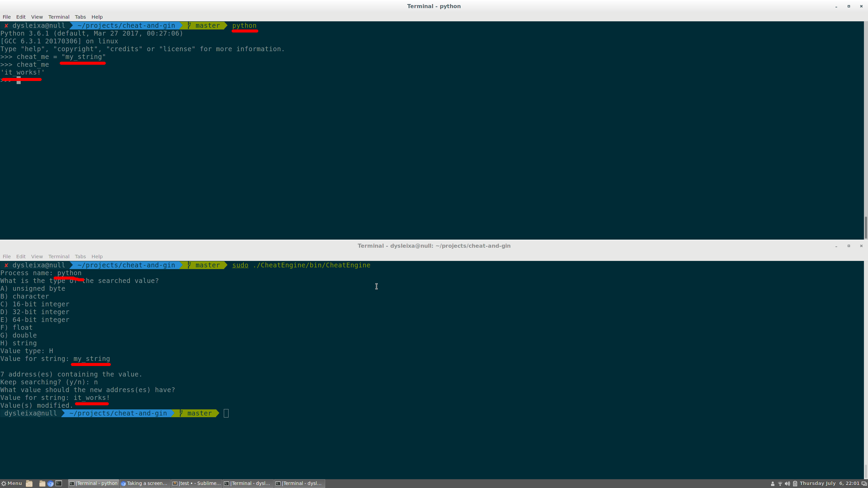The height and width of the screenshot is (488, 868).
Task: Click the python terminal vertical scrollbar
Action: (865, 227)
